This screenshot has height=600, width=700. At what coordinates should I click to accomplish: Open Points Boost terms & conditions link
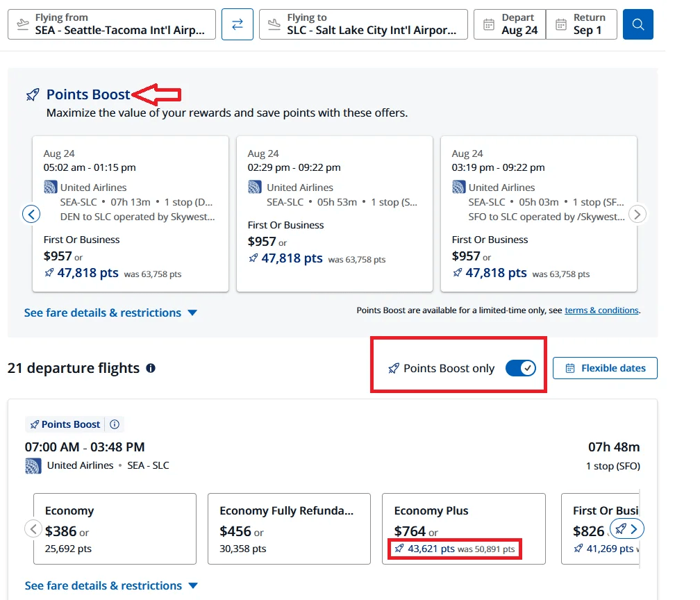pos(601,310)
